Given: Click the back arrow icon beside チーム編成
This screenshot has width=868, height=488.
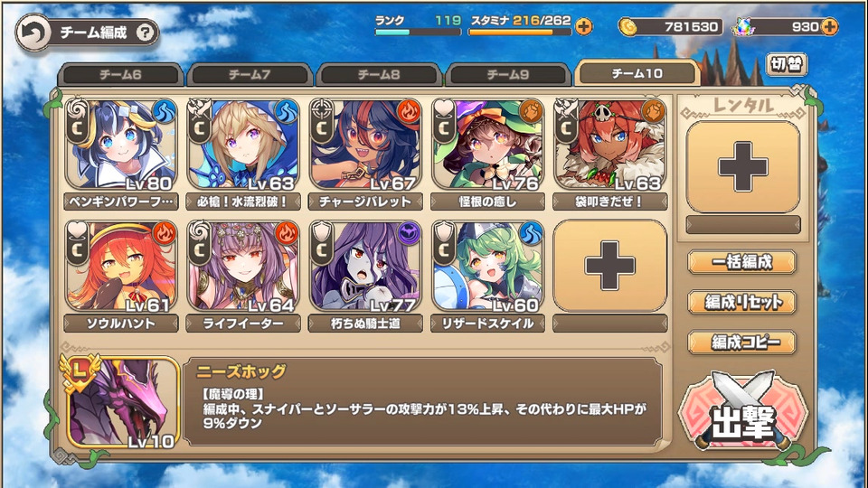Looking at the screenshot, I should 33,33.
